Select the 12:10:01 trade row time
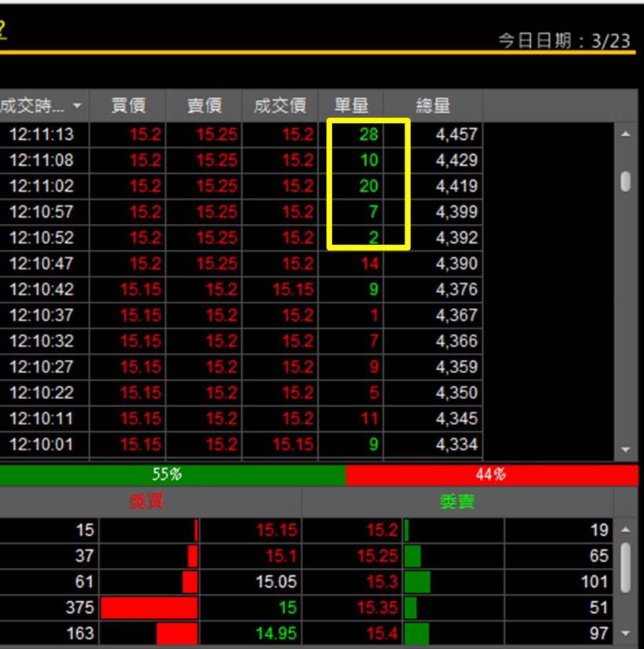This screenshot has height=649, width=644. pos(42,444)
